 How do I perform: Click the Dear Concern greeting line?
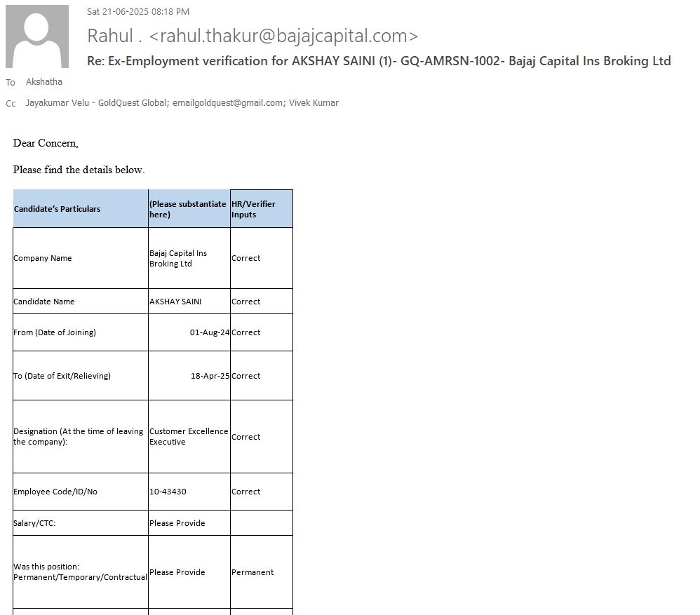pyautogui.click(x=46, y=143)
